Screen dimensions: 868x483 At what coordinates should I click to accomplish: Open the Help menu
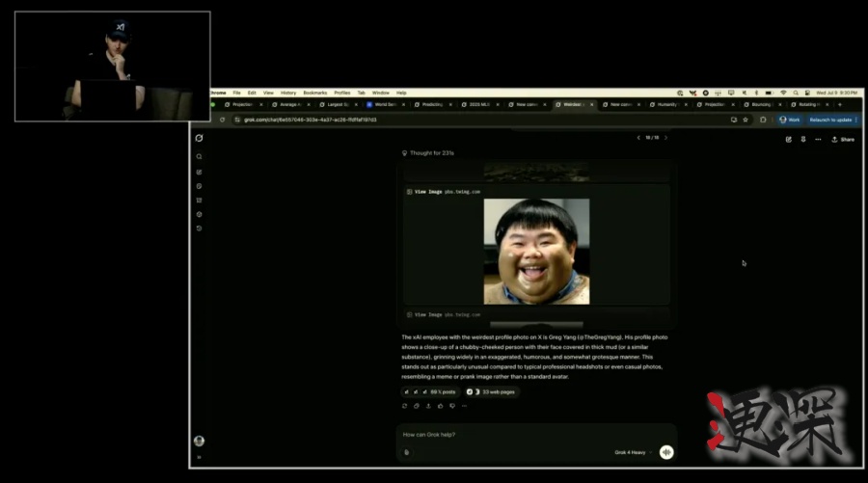pyautogui.click(x=401, y=93)
